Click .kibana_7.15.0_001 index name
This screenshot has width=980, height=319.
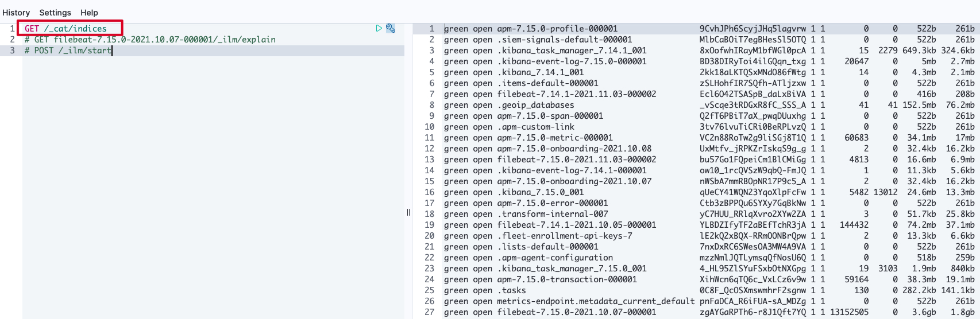pyautogui.click(x=541, y=192)
